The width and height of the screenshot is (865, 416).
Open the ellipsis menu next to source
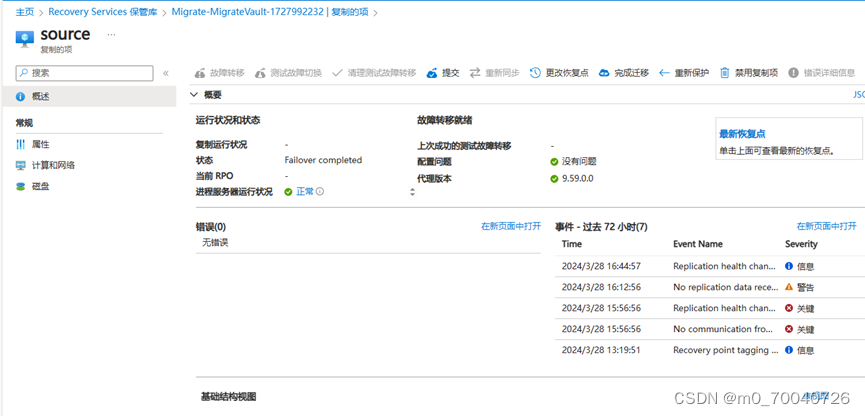click(111, 34)
